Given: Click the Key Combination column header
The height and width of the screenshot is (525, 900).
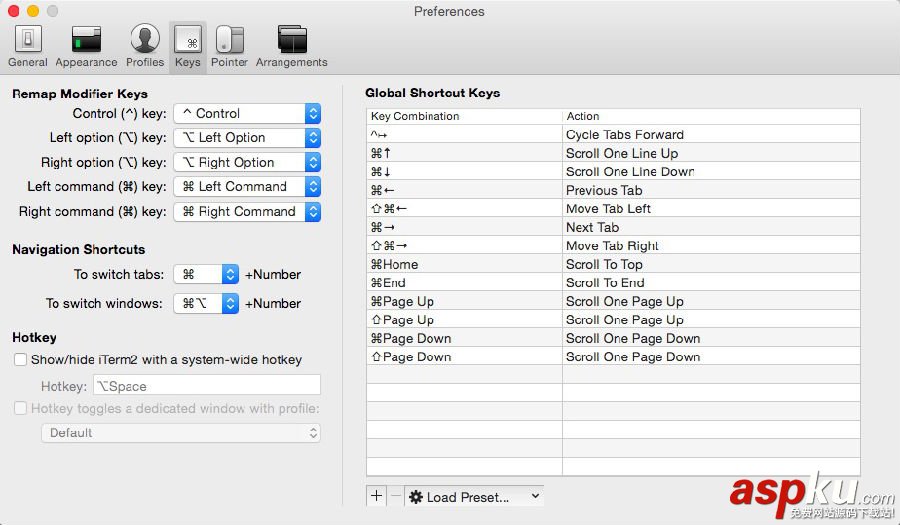Looking at the screenshot, I should tap(464, 116).
